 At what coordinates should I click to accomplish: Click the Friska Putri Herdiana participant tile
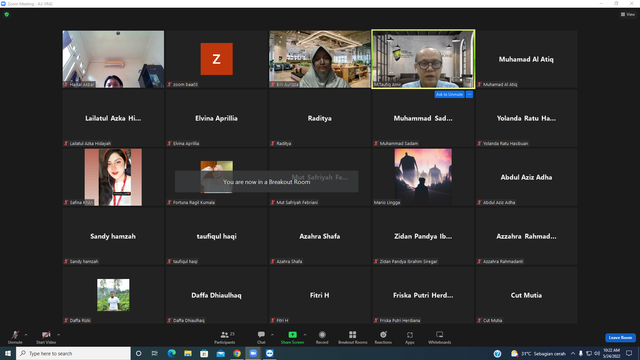point(423,295)
